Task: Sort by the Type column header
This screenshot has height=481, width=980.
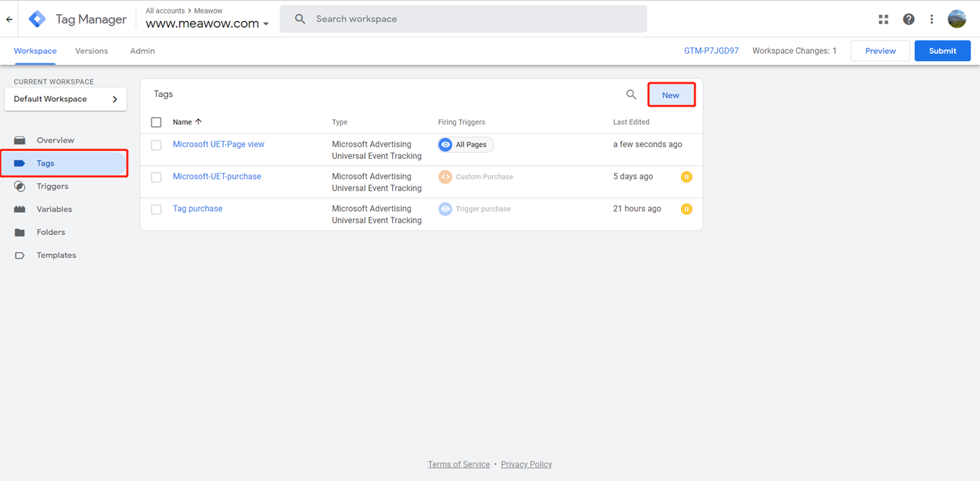Action: point(339,123)
